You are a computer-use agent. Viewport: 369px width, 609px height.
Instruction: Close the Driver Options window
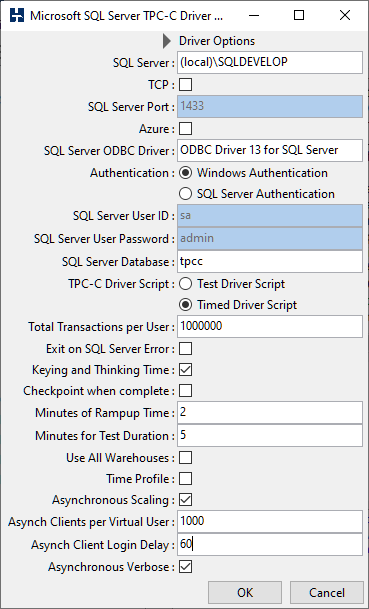[x=345, y=16]
